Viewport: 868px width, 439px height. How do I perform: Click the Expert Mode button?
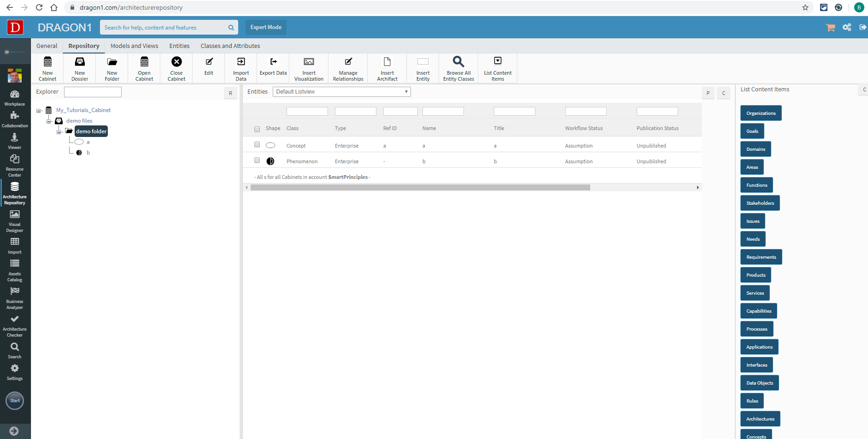pos(266,27)
